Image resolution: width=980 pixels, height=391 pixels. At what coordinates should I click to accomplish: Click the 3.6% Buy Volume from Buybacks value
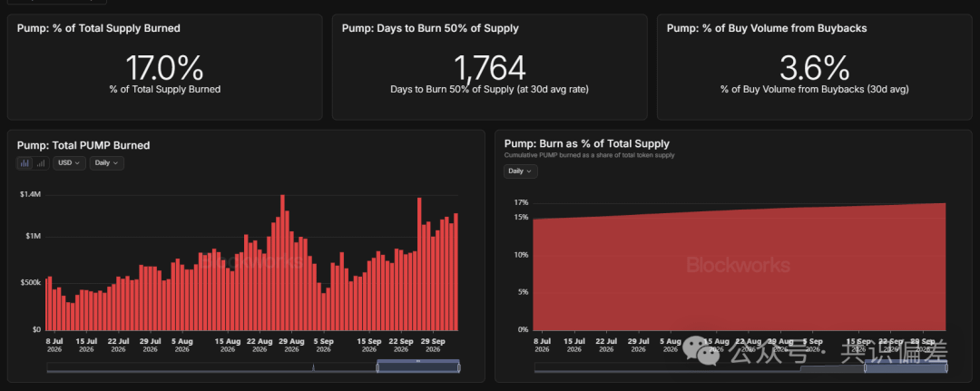pos(814,68)
